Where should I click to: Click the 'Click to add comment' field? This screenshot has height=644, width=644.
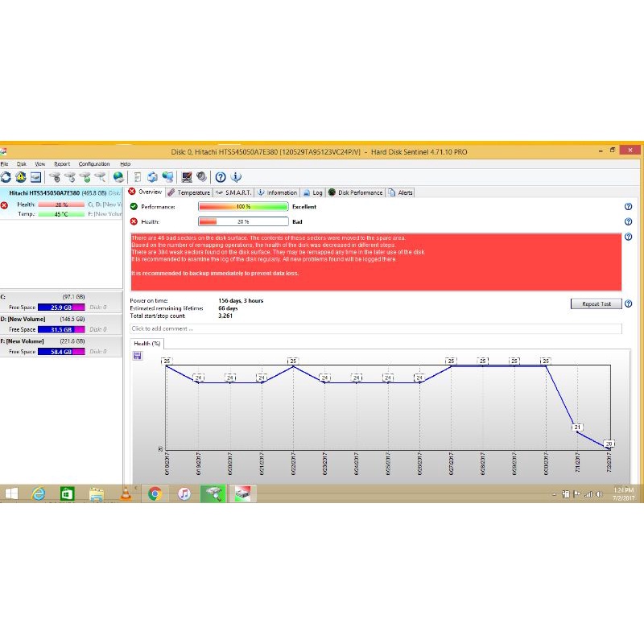[x=376, y=328]
